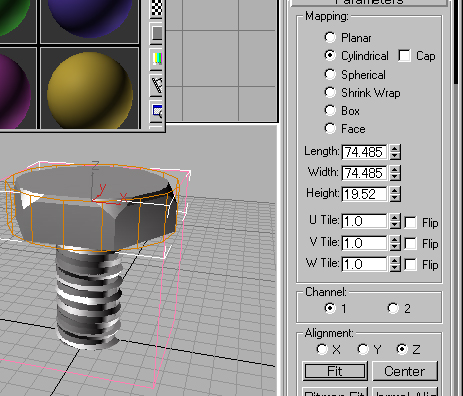The image size is (463, 396).
Task: Click the red gizmo axis tripod on bolt
Action: (x=109, y=195)
